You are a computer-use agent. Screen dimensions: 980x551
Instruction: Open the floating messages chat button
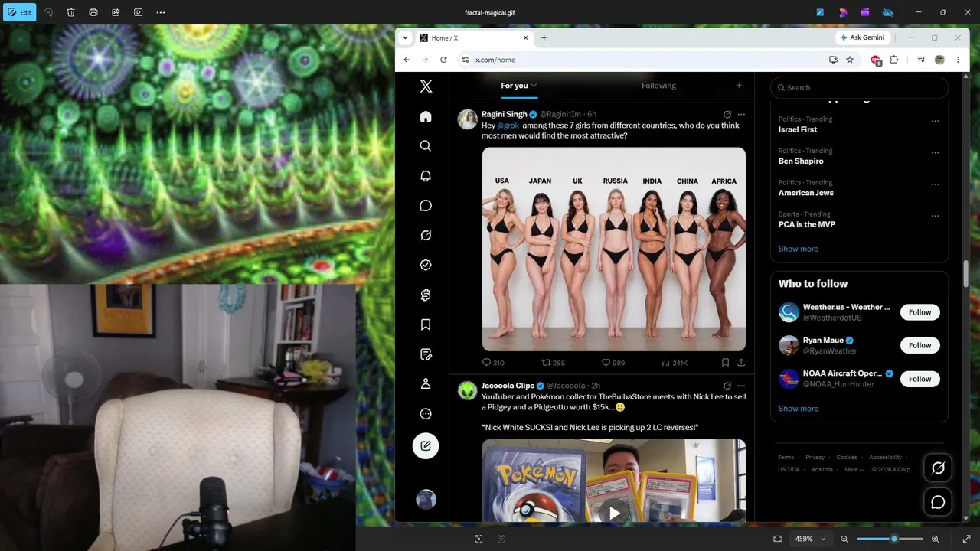click(938, 502)
